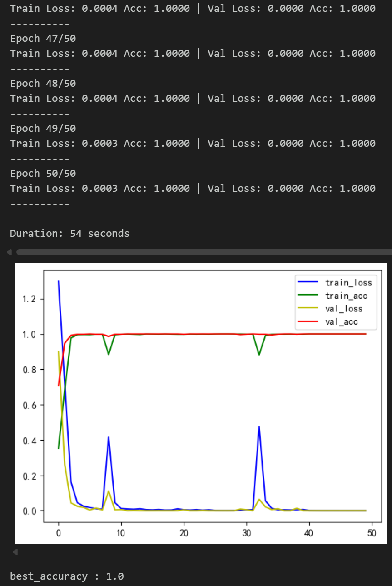
Task: Click the 1.2 tick label on the y-axis
Action: tap(30, 299)
